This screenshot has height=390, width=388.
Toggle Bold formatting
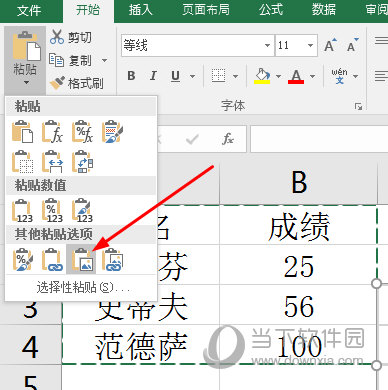[x=131, y=76]
